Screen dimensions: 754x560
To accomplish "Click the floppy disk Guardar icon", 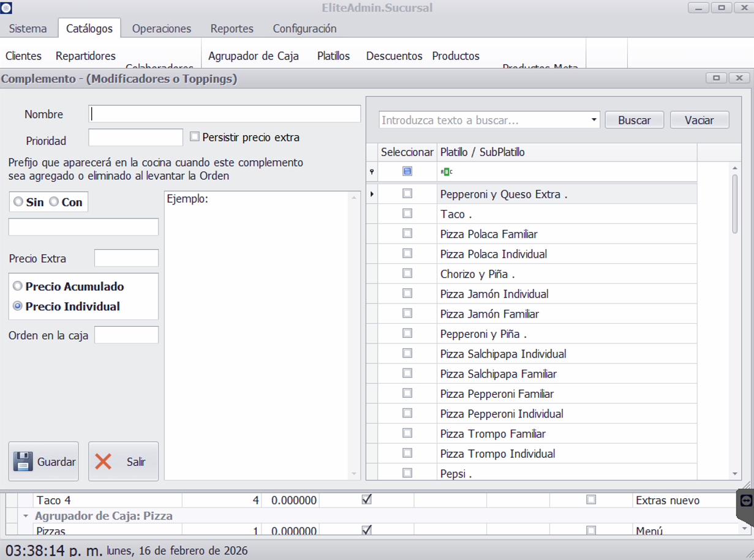I will pos(23,461).
